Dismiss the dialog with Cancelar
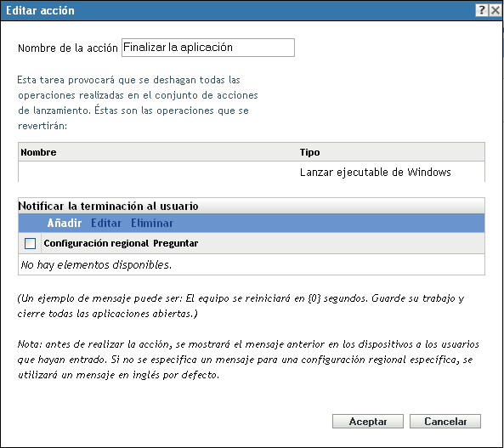The image size is (504, 448). 445,422
